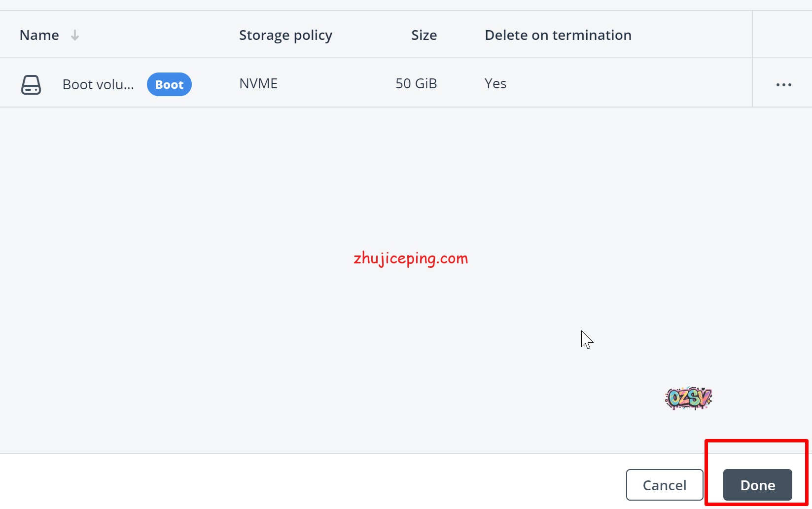Image resolution: width=812 pixels, height=509 pixels.
Task: Click the 50 GiB size value
Action: (x=416, y=84)
